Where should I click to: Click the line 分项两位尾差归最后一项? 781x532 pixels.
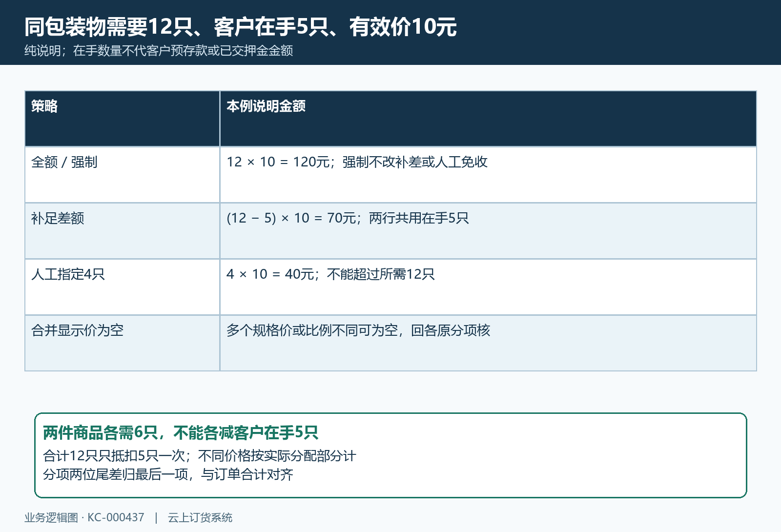tap(168, 474)
